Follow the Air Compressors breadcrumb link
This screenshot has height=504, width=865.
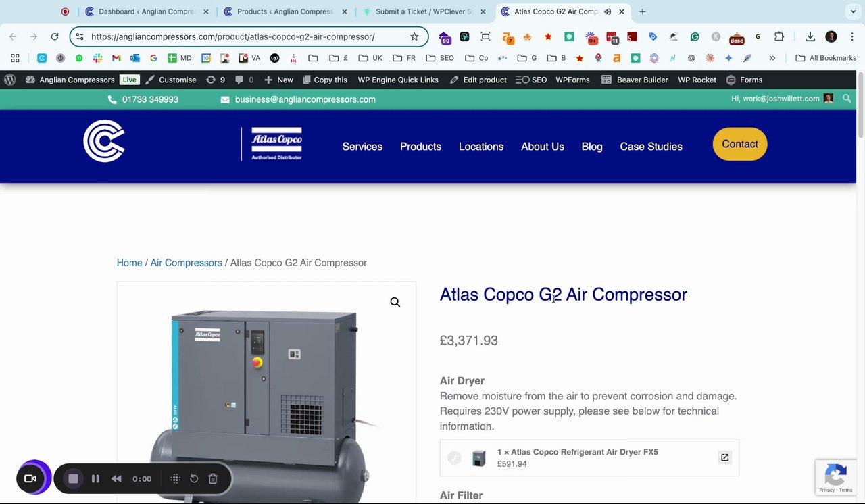(x=186, y=263)
